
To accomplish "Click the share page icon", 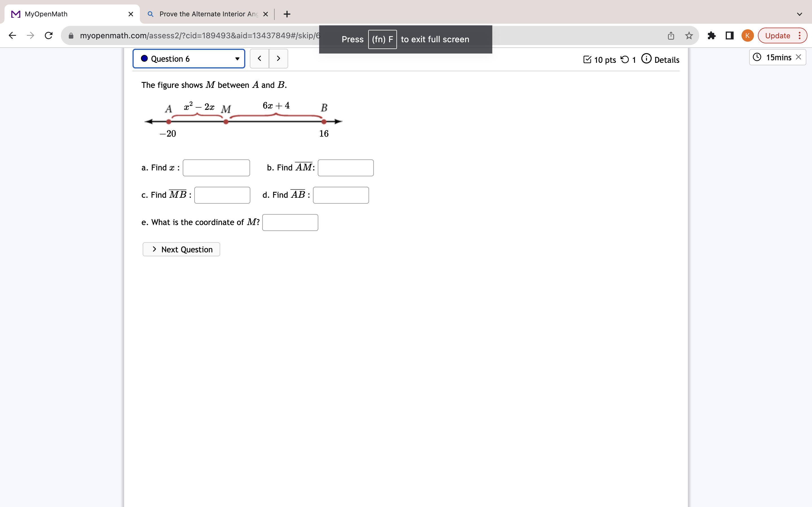I will [671, 35].
